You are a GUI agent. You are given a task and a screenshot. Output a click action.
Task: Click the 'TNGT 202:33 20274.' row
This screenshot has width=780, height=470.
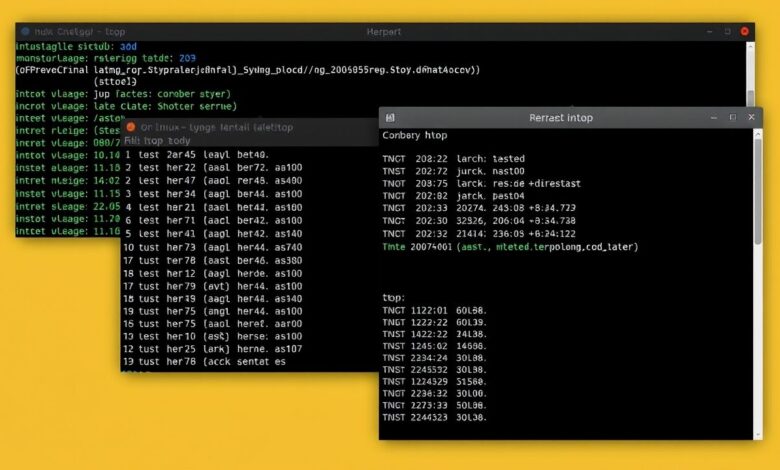pyautogui.click(x=479, y=208)
